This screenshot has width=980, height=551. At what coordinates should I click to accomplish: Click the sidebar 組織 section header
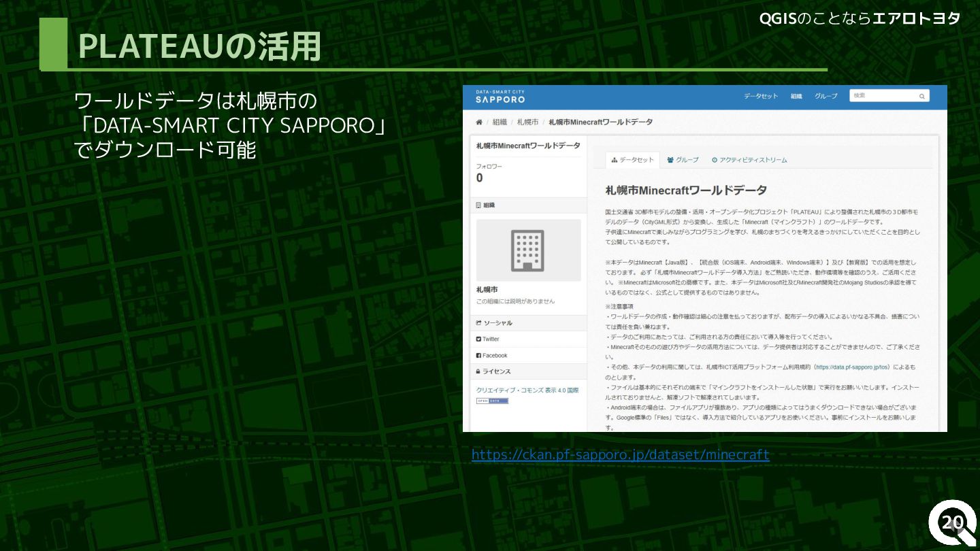(528, 205)
